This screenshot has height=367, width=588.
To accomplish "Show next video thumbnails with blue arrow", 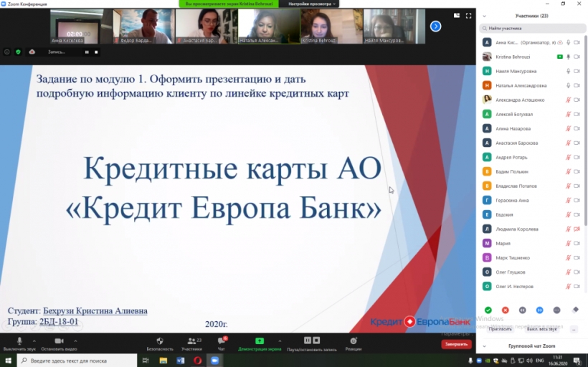I will (x=435, y=27).
